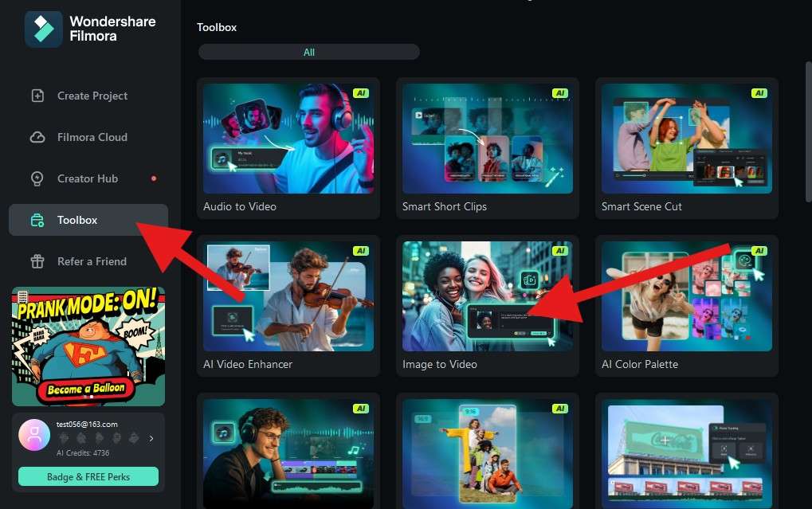Click the vertical scrollbar on the right
Image resolution: width=812 pixels, height=509 pixels.
click(808, 132)
